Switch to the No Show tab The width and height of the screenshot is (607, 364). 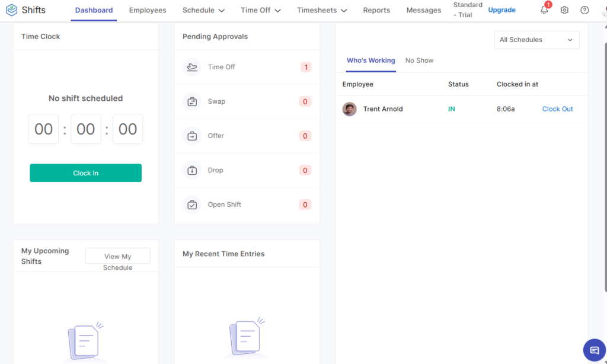(419, 61)
